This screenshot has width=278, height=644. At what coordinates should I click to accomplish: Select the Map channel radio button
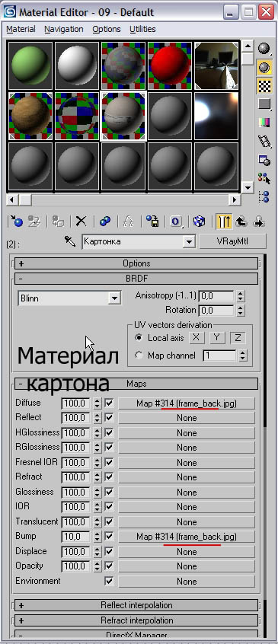click(x=139, y=355)
